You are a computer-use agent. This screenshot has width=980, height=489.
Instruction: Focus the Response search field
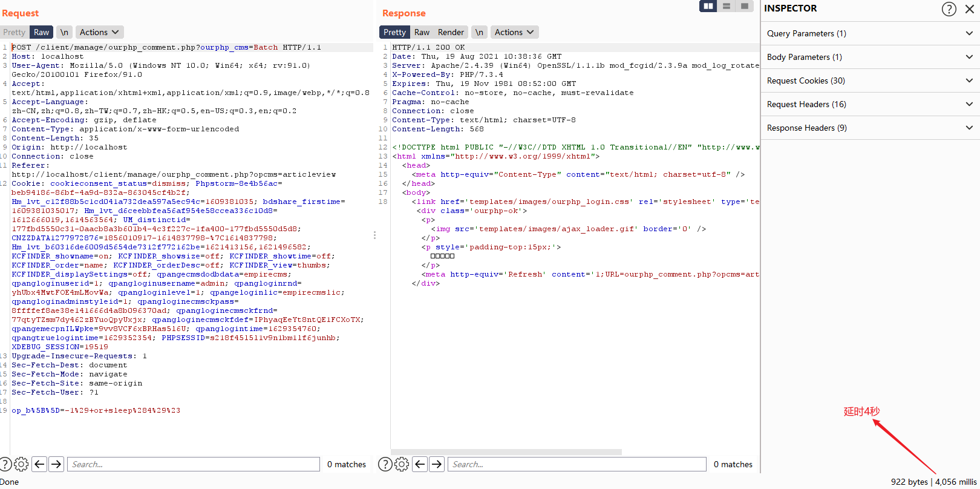577,464
